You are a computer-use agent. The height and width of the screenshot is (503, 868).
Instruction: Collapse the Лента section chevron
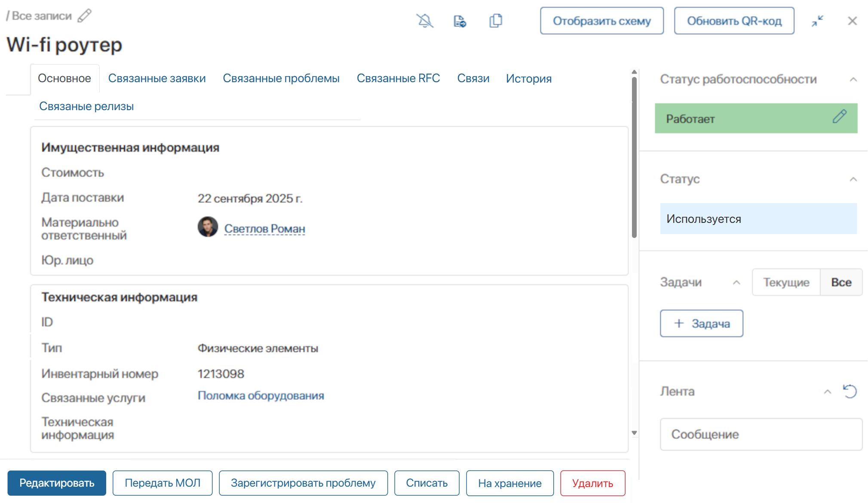point(828,392)
